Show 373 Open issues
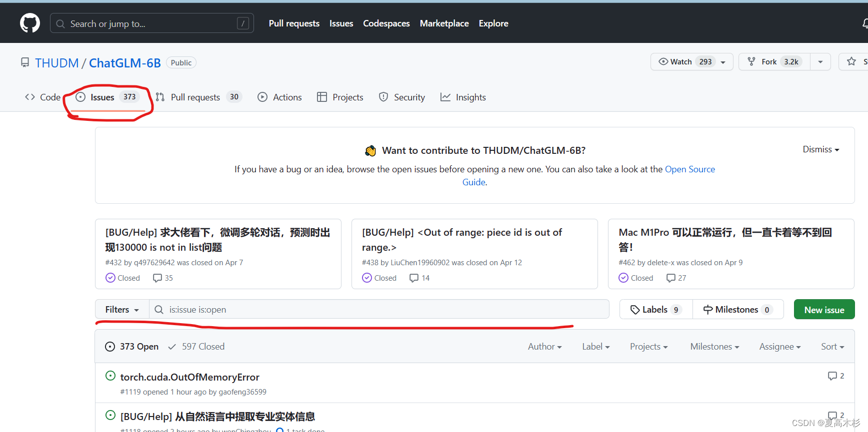Image resolution: width=868 pixels, height=432 pixels. [x=132, y=347]
